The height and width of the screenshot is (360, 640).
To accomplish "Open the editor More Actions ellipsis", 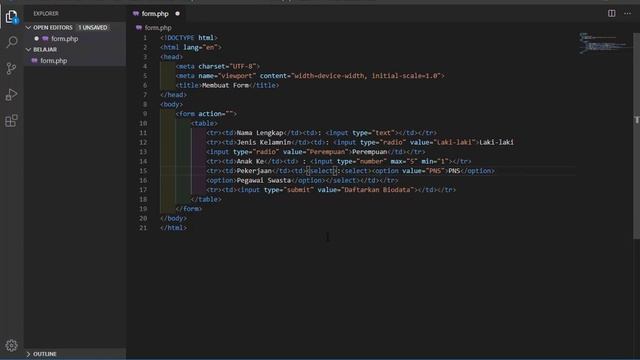I will [627, 13].
